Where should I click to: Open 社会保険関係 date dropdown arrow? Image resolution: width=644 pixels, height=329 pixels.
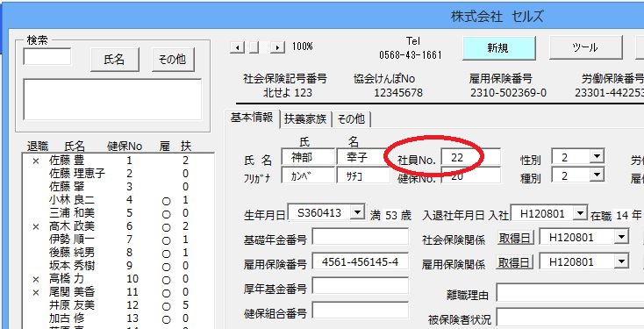click(x=622, y=237)
